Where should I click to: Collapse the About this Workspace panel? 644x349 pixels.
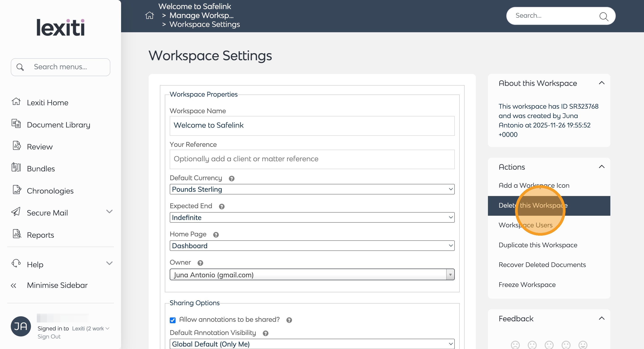(601, 83)
